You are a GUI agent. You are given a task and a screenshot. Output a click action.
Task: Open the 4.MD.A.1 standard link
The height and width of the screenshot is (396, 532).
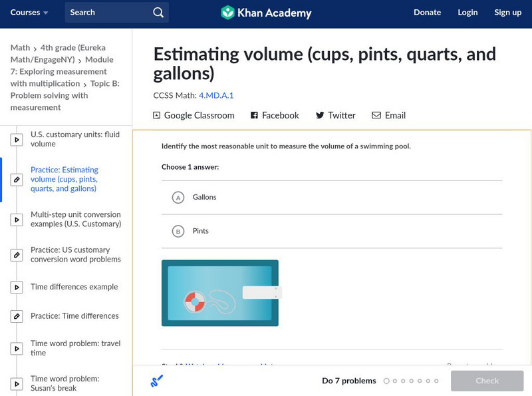click(216, 95)
